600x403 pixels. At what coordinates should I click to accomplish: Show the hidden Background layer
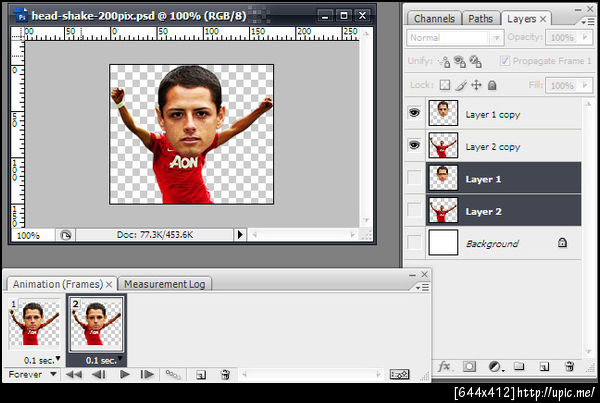[x=414, y=242]
